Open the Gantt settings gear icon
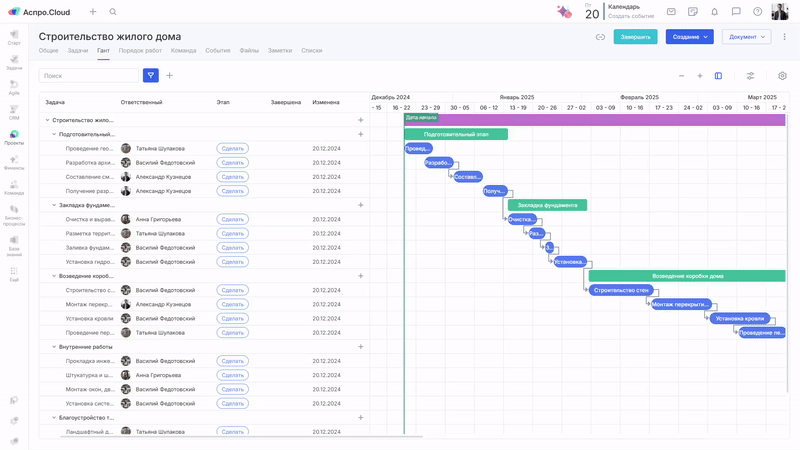Screen dimensions: 800x450 (782, 76)
